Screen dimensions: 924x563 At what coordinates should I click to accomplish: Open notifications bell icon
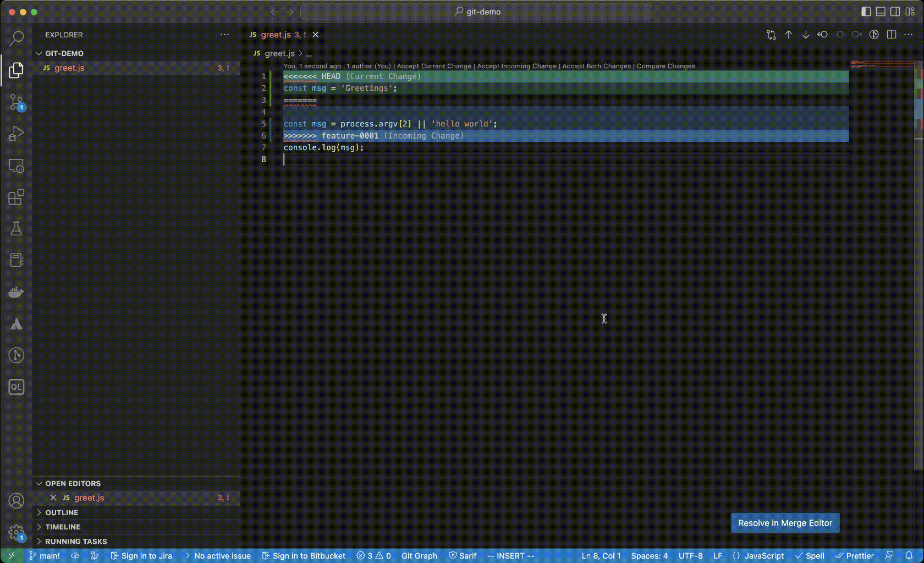(909, 556)
